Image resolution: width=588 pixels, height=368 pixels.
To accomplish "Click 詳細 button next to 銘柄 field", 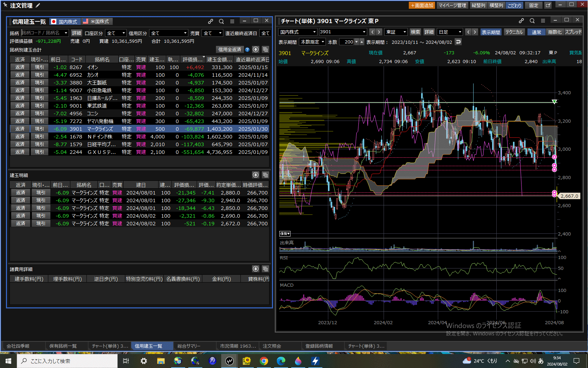I will (x=77, y=33).
